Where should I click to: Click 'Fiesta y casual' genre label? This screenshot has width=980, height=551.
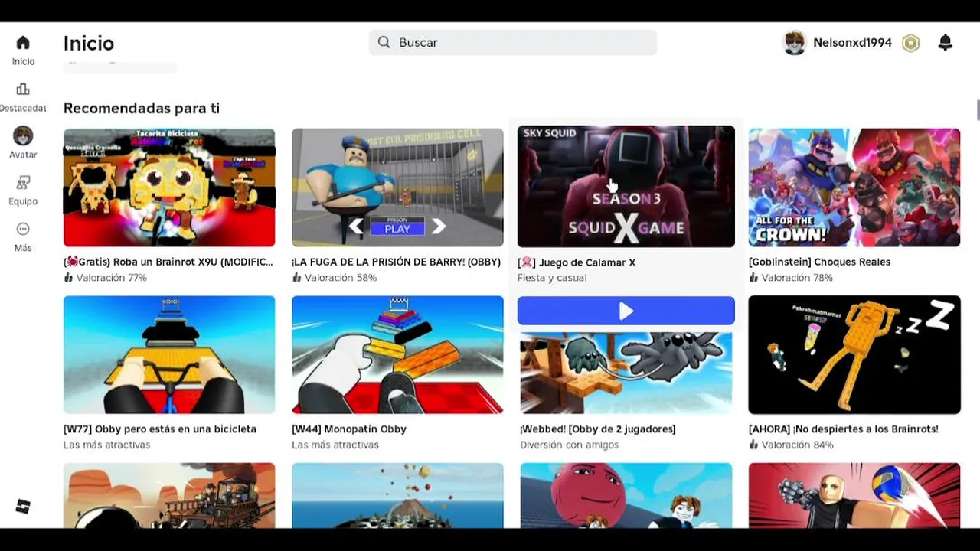[x=552, y=278]
